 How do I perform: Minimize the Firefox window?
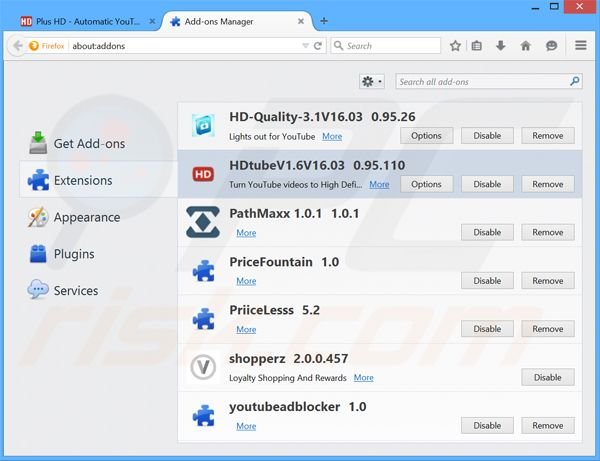pyautogui.click(x=535, y=7)
